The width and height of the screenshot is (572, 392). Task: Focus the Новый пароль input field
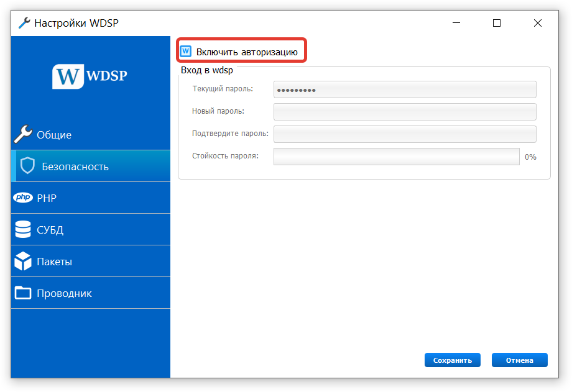[405, 112]
